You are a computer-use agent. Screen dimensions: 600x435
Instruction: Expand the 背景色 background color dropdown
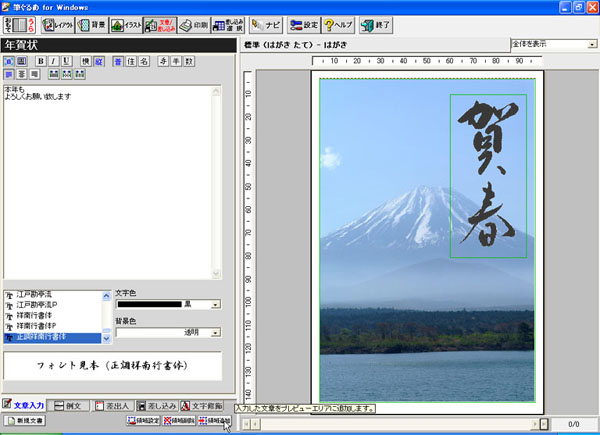tap(215, 332)
